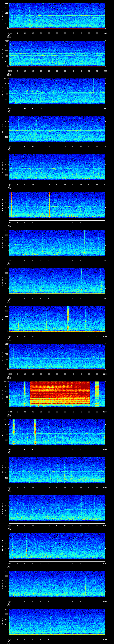Viewport: 114px width, 644px height.
Task: Click the burst at 45 seconds in 3:08 spectrogram
Action: pyautogui.click(x=81, y=279)
